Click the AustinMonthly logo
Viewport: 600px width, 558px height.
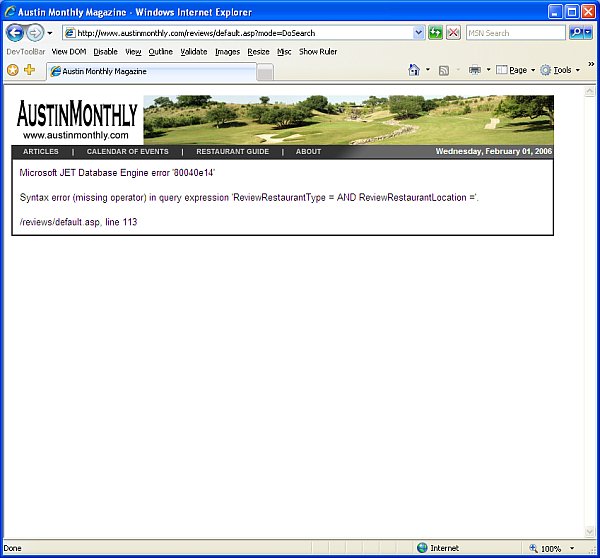[77, 113]
